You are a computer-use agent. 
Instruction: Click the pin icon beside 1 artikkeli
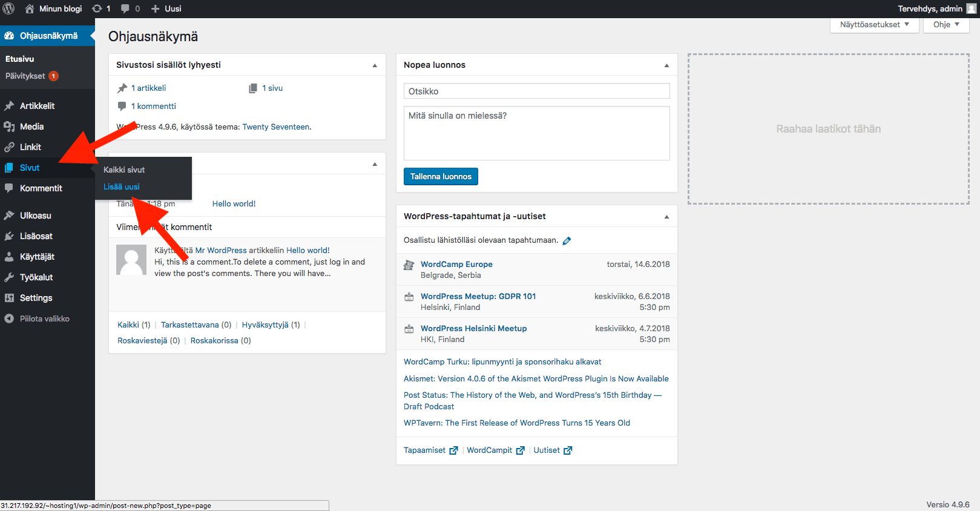pyautogui.click(x=122, y=88)
